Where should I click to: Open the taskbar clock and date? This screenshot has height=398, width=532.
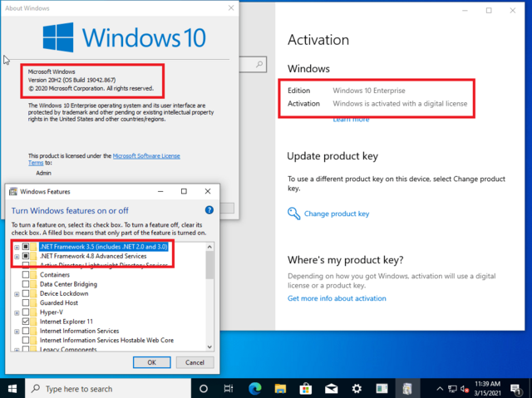tap(488, 389)
